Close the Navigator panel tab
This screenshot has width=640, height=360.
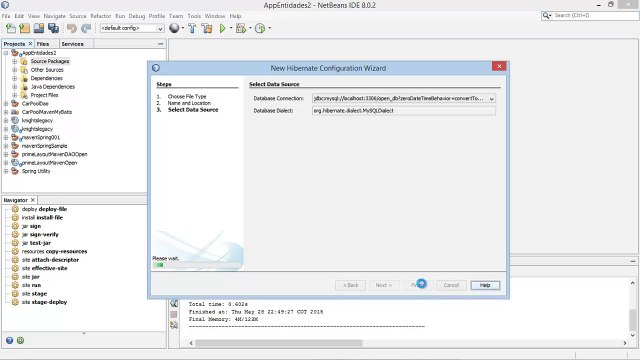[x=33, y=200]
